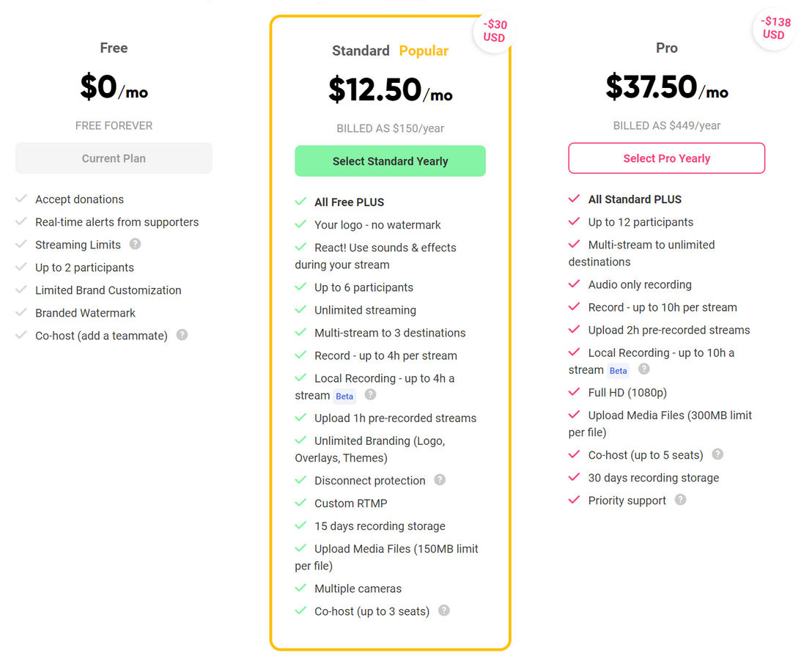Click the pink checkmark beside Full HD (1080p)

[574, 391]
